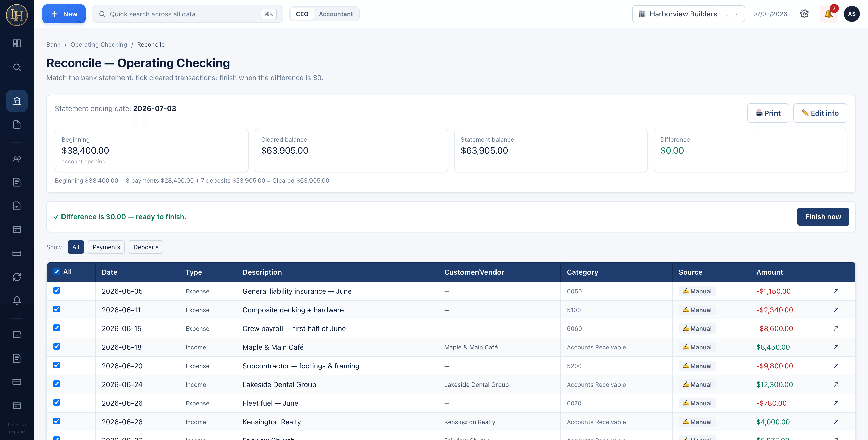Open the sidebar bell reminders icon
The image size is (868, 440).
[x=17, y=301]
